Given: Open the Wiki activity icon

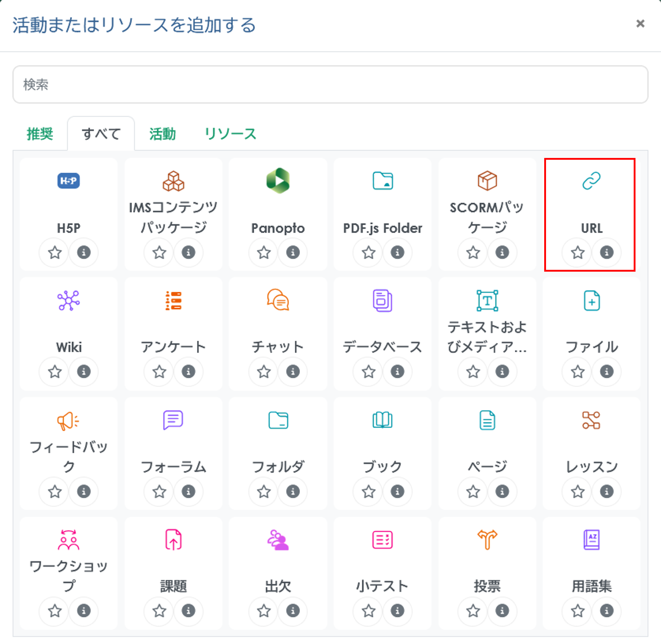Looking at the screenshot, I should click(x=68, y=300).
